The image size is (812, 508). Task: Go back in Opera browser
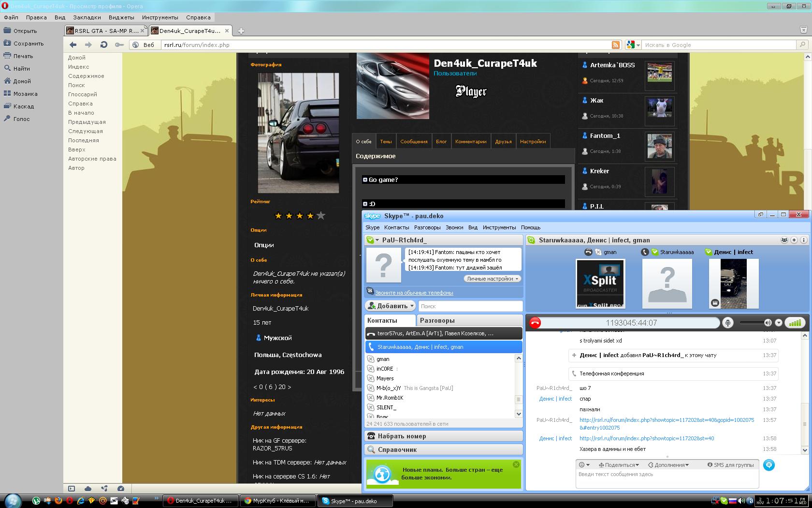point(73,45)
